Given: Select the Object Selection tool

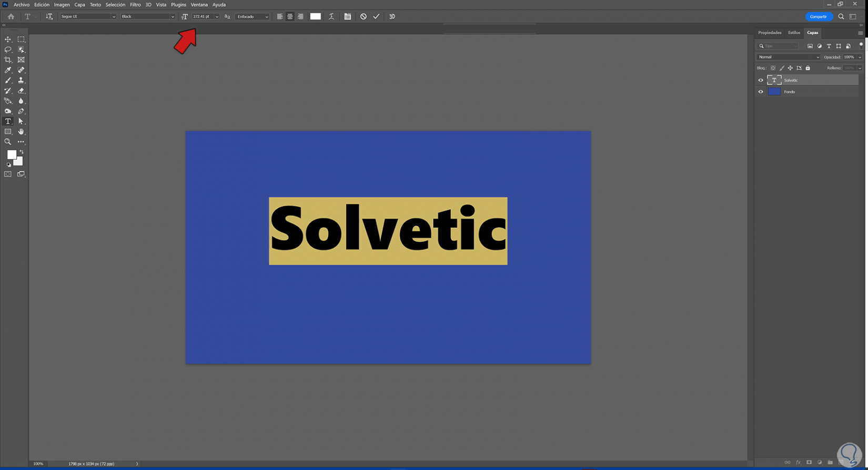Looking at the screenshot, I should point(21,49).
